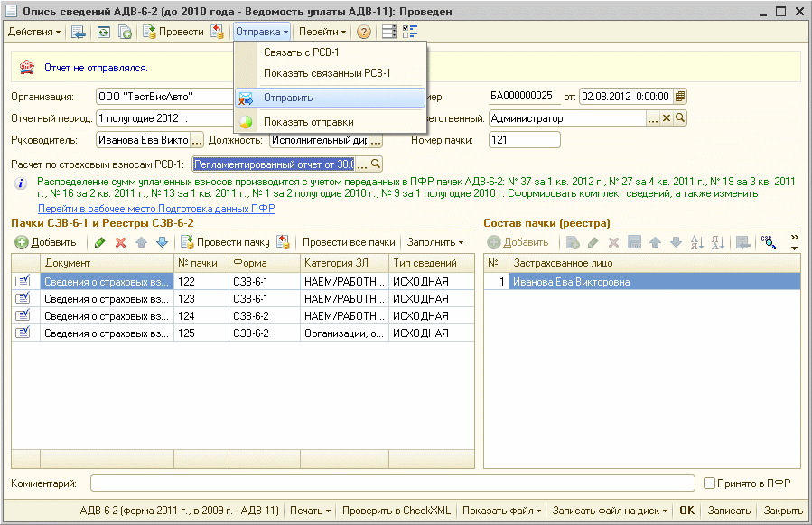Click the Провести все пачки button
Screen dimensions: 812x525
[x=349, y=242]
